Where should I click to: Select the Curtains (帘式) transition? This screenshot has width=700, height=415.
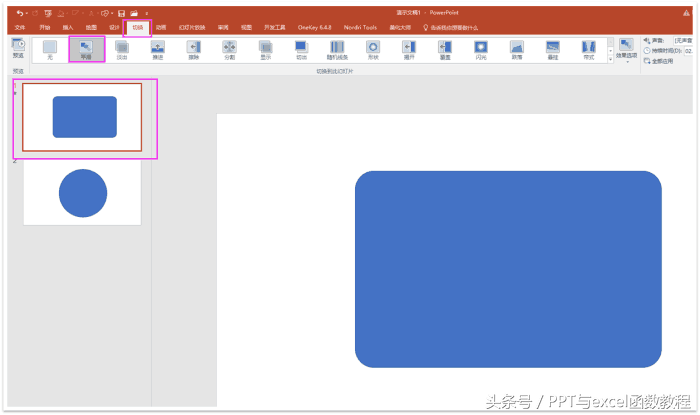tap(589, 50)
